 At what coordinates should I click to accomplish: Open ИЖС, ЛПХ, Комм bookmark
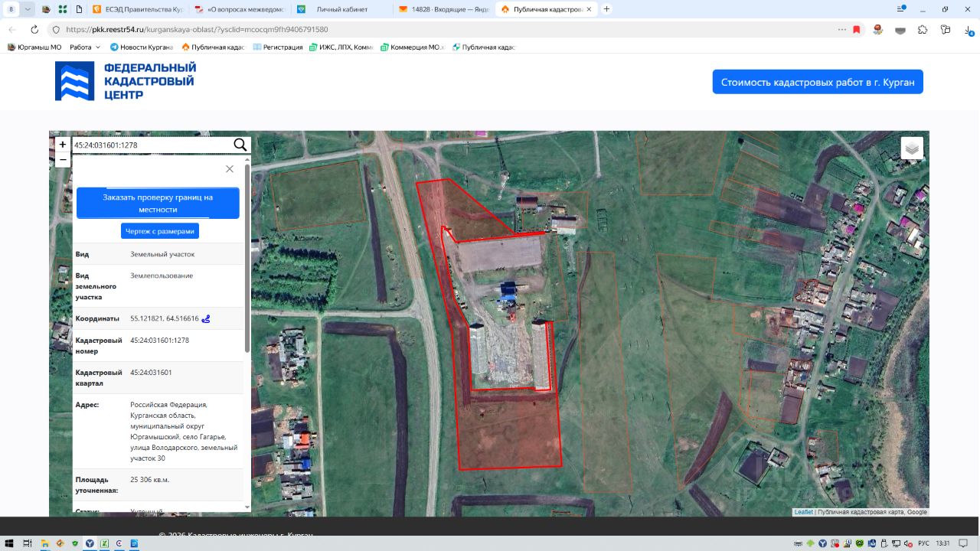(x=341, y=47)
